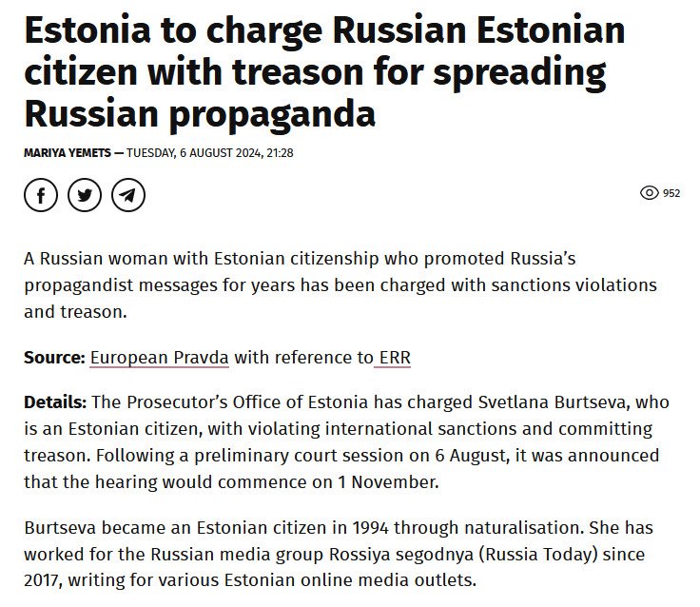Image resolution: width=700 pixels, height=607 pixels.
Task: Share the article on Facebook
Action: coord(41,195)
